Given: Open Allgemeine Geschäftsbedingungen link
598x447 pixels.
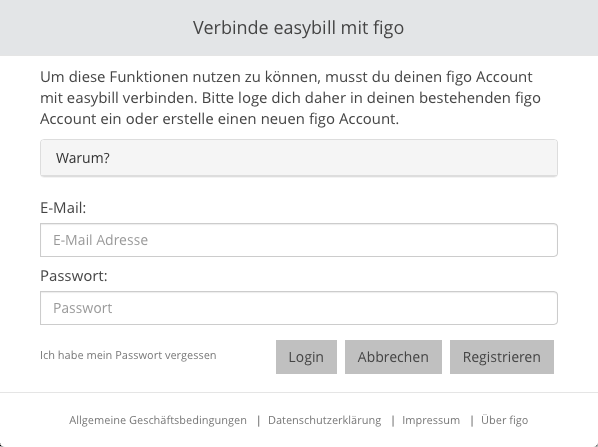Looking at the screenshot, I should (x=158, y=420).
